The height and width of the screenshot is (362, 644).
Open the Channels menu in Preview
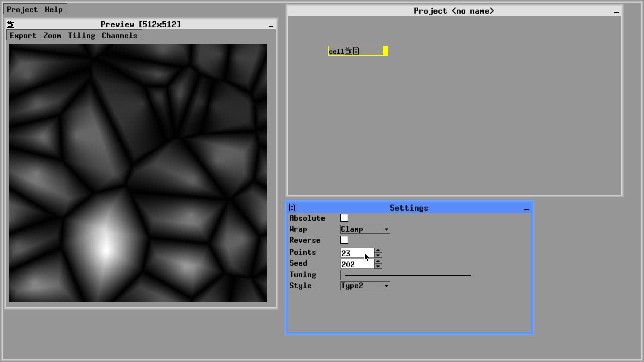click(x=119, y=36)
